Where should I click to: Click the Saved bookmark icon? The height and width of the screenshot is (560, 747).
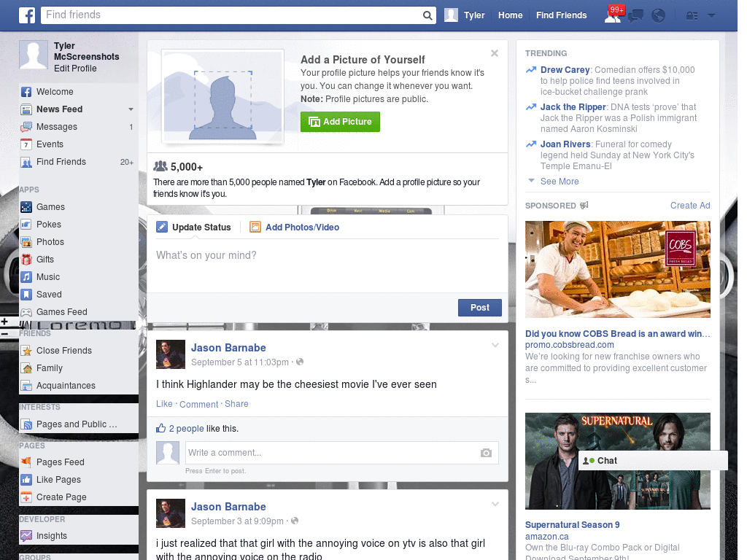(x=26, y=295)
